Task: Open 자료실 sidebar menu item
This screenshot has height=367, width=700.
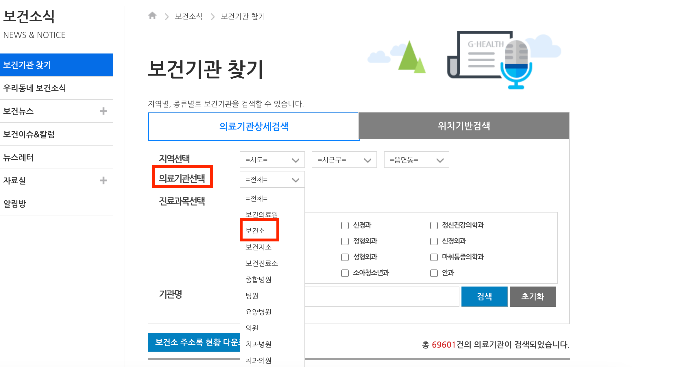Action: point(14,180)
